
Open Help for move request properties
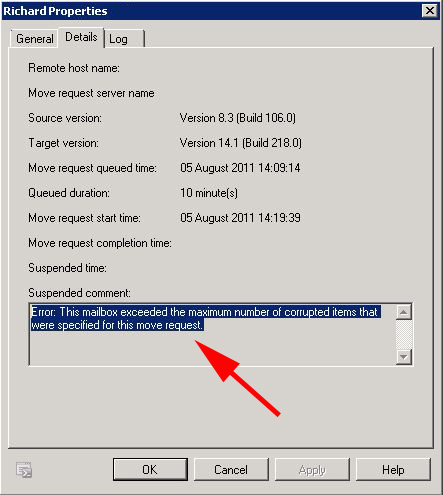[x=393, y=470]
